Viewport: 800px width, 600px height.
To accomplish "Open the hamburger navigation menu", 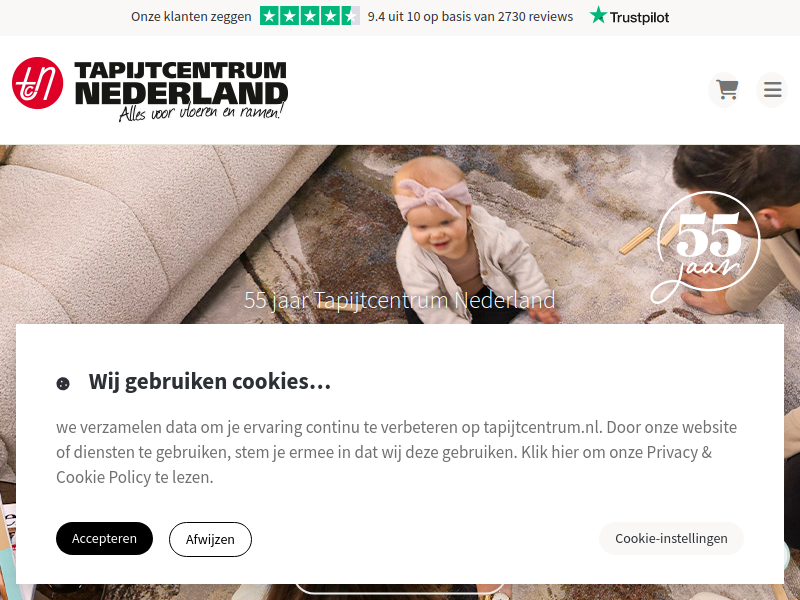I will [772, 90].
